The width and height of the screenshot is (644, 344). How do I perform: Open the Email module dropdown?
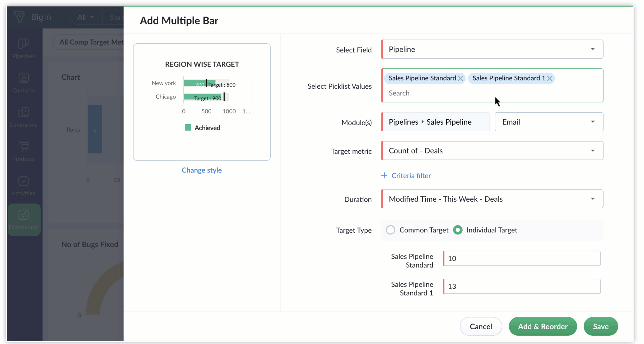point(549,122)
